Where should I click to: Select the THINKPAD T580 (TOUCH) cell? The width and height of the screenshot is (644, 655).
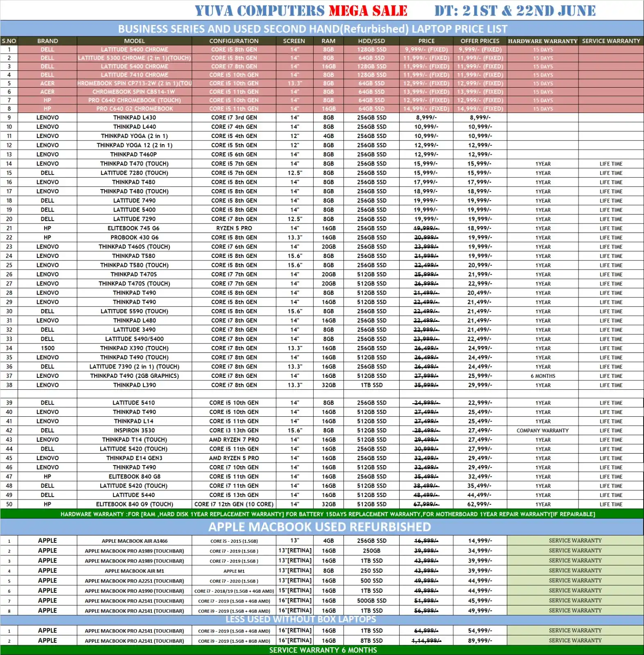tap(134, 265)
